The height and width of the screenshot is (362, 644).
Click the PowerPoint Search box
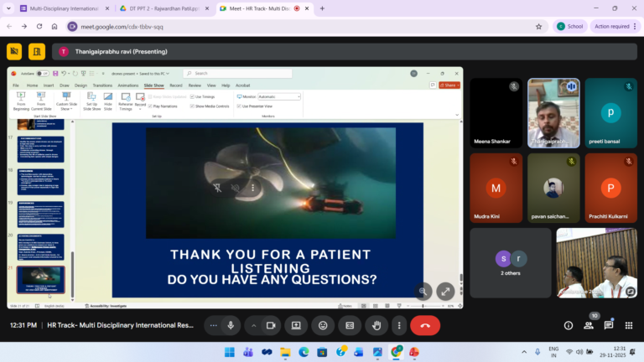pyautogui.click(x=238, y=74)
